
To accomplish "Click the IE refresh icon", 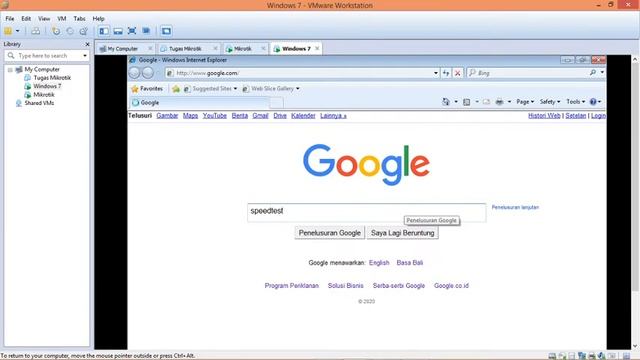I will 446,73.
